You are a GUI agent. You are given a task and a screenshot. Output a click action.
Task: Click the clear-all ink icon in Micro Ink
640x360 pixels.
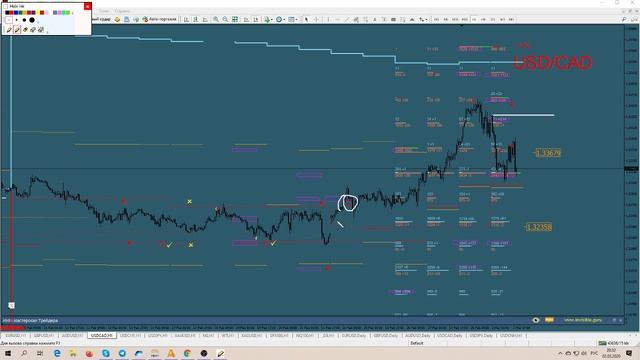(41, 29)
